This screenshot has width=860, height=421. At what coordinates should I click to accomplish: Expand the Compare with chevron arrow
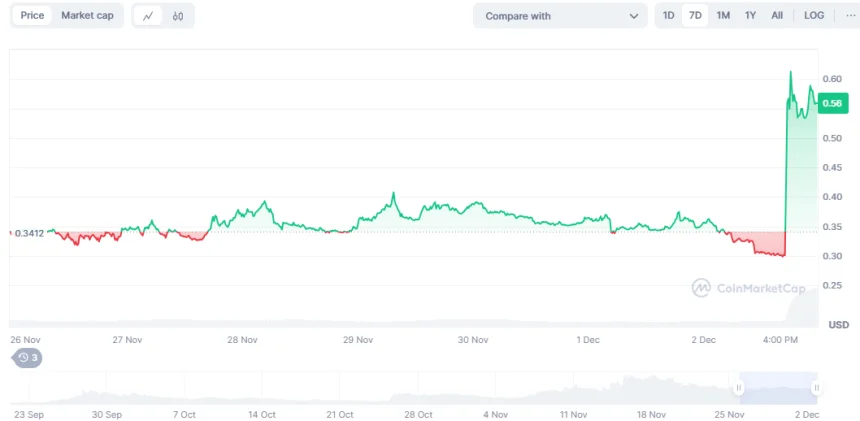point(634,16)
